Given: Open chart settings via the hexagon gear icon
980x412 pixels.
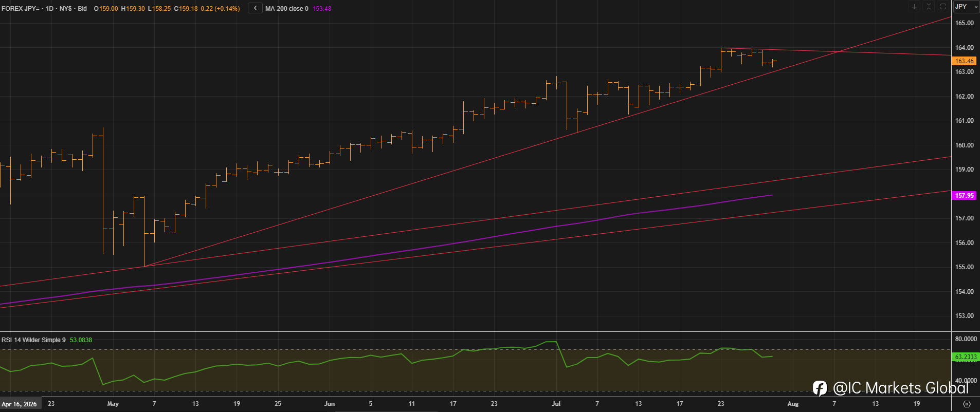Looking at the screenshot, I should (x=967, y=404).
